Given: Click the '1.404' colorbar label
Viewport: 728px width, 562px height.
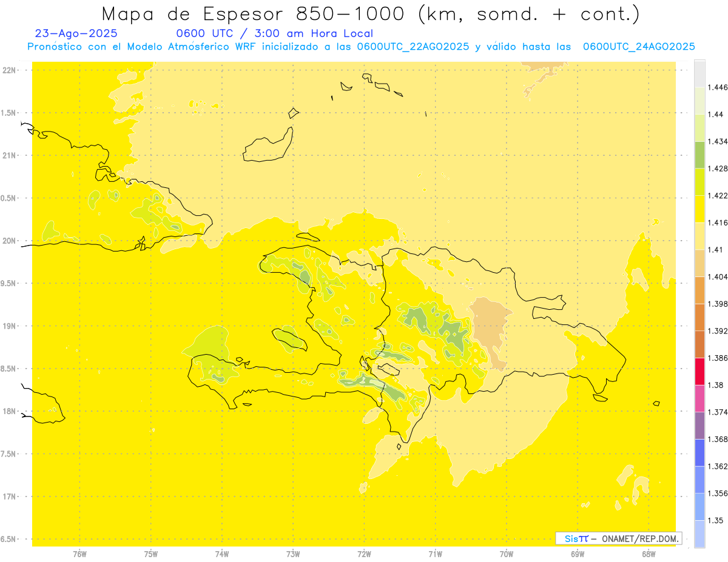Looking at the screenshot, I should coord(718,276).
